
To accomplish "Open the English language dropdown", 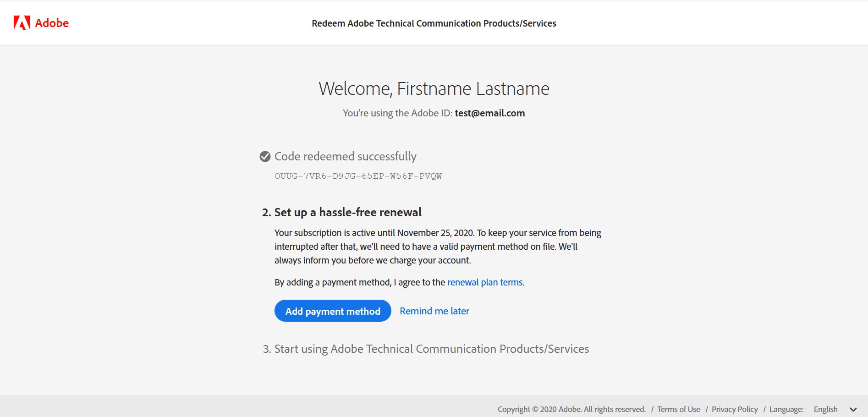I will tap(835, 409).
